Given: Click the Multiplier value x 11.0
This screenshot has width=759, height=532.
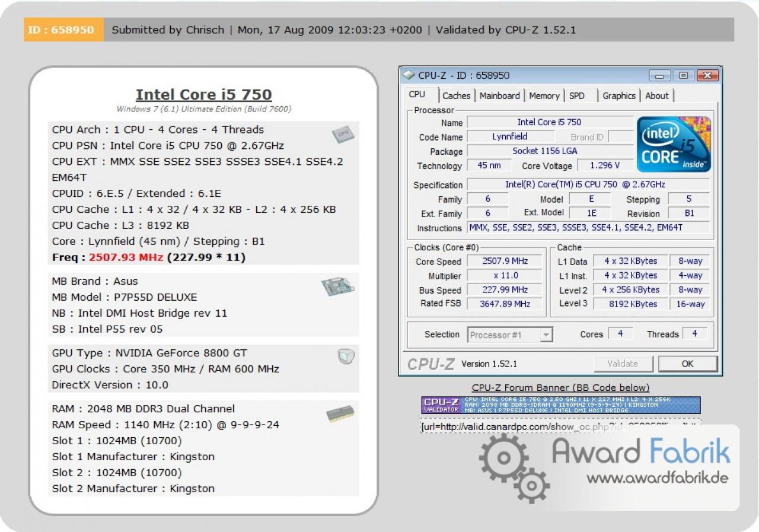Looking at the screenshot, I should coord(505,275).
